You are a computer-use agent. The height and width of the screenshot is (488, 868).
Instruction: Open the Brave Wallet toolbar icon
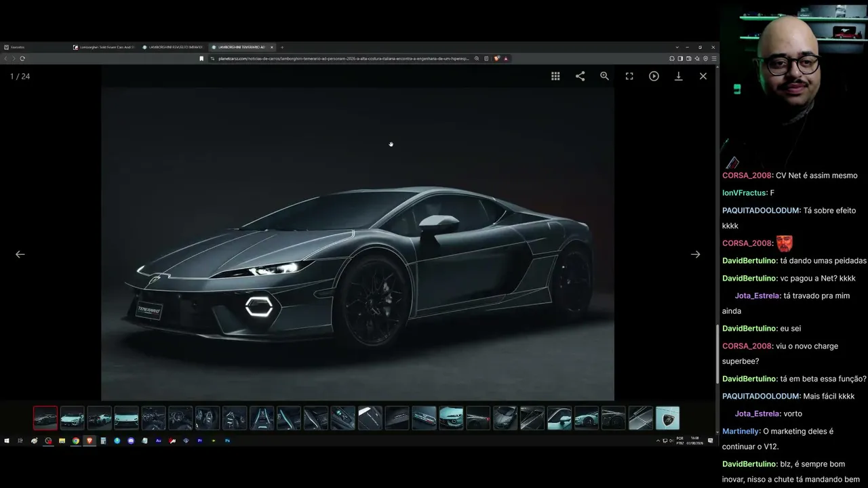click(x=689, y=58)
